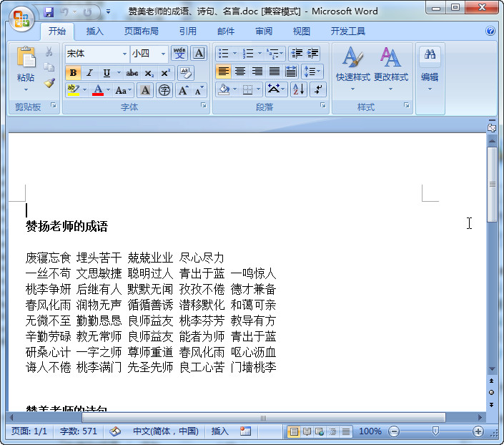This screenshot has width=504, height=445.
Task: Select the Format Painter brush
Action: (49, 83)
